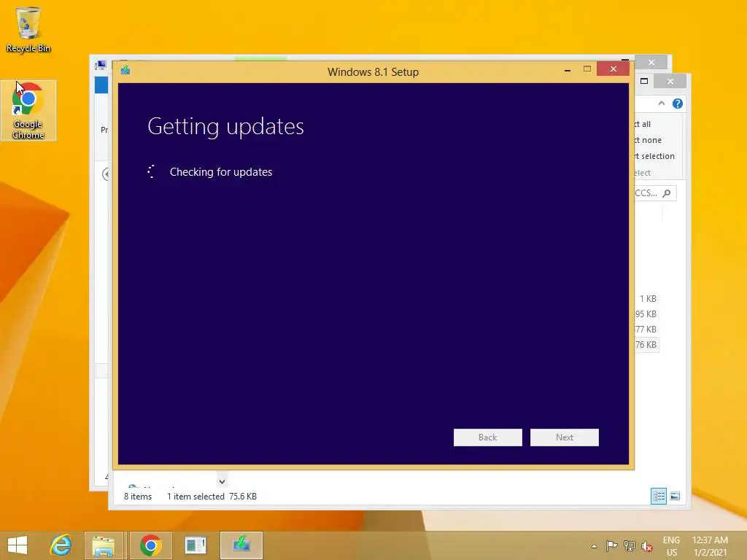
Task: Open the network tray icon
Action: pyautogui.click(x=629, y=546)
